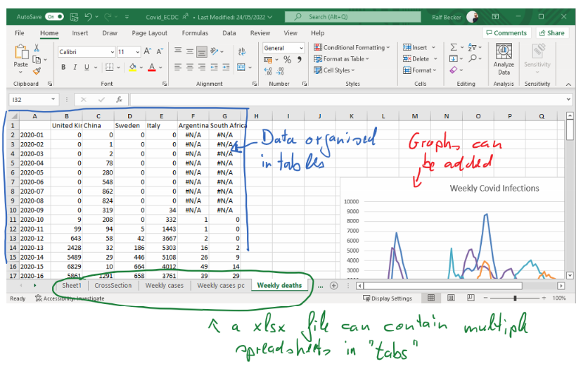588x366 pixels.
Task: Expand the Conditional Formatting menu
Action: 353,48
